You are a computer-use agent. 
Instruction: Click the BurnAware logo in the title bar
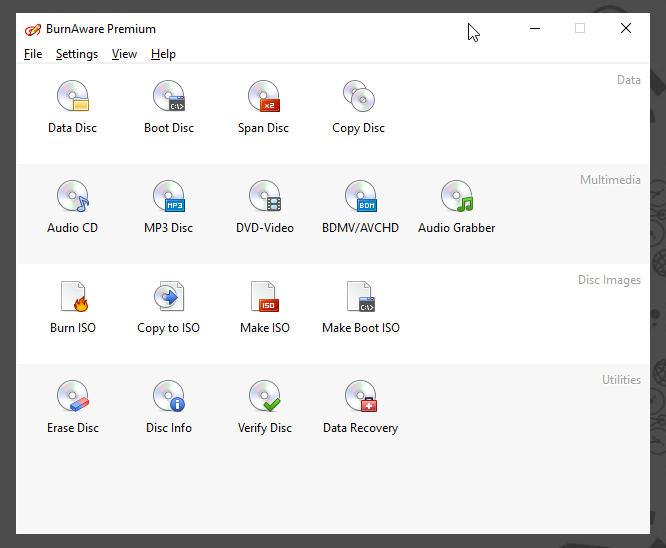[x=33, y=29]
